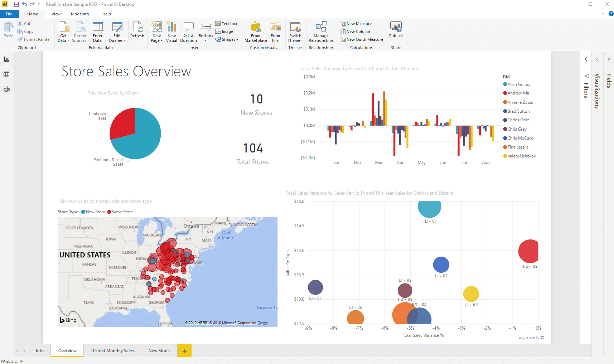Switch to Data view in the sidebar
The image size is (614, 364).
tap(6, 74)
